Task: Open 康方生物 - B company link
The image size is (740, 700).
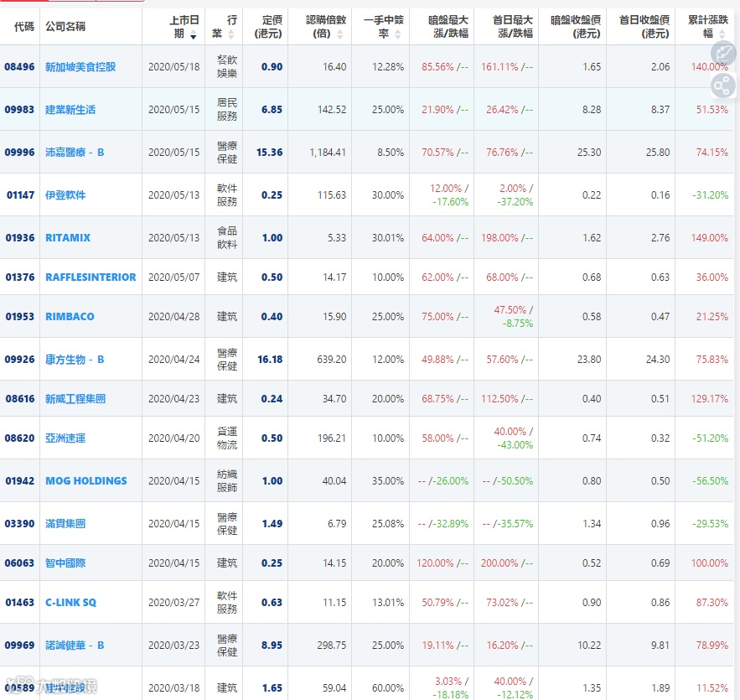Action: coord(75,360)
